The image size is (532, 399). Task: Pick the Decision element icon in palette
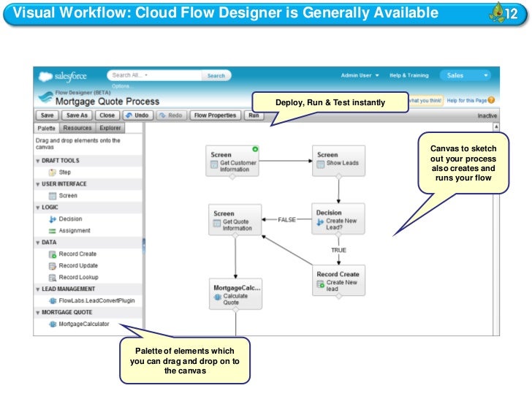tap(53, 219)
